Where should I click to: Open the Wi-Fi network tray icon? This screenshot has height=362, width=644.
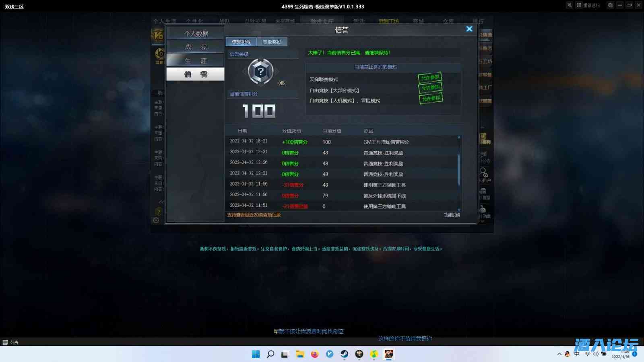point(587,354)
